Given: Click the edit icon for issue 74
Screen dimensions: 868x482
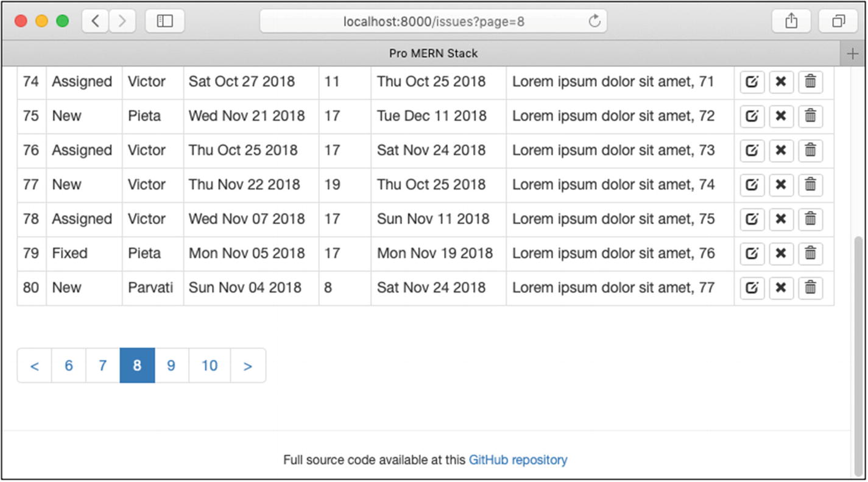Looking at the screenshot, I should coord(752,82).
